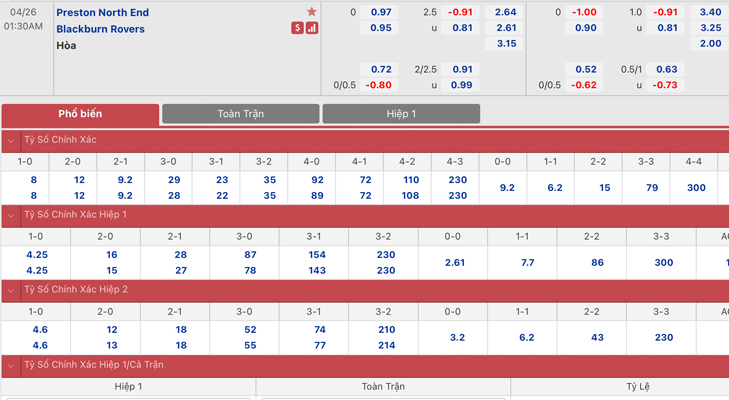Pick first-half 2-0 home odds 16
The width and height of the screenshot is (729, 400).
[x=112, y=255]
